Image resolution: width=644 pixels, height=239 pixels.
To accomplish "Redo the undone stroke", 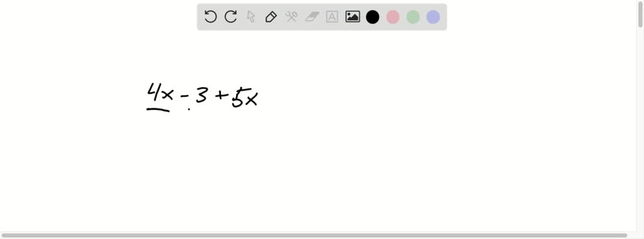I will point(231,17).
